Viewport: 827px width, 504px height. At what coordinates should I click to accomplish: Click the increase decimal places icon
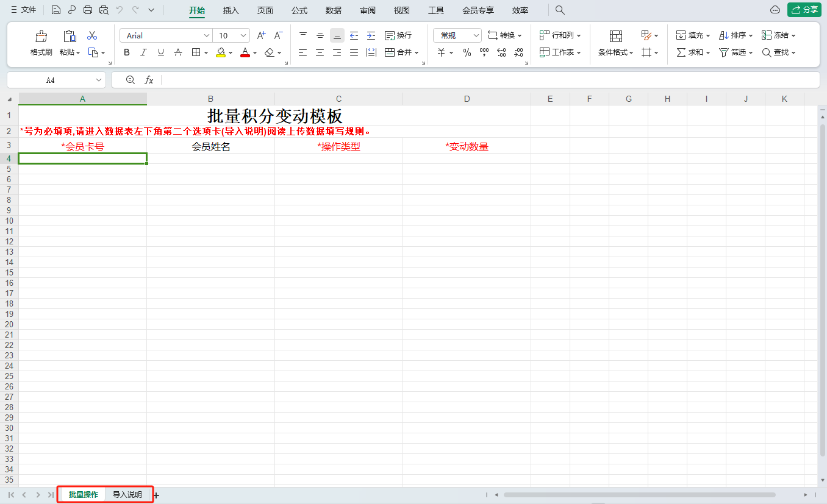(501, 52)
